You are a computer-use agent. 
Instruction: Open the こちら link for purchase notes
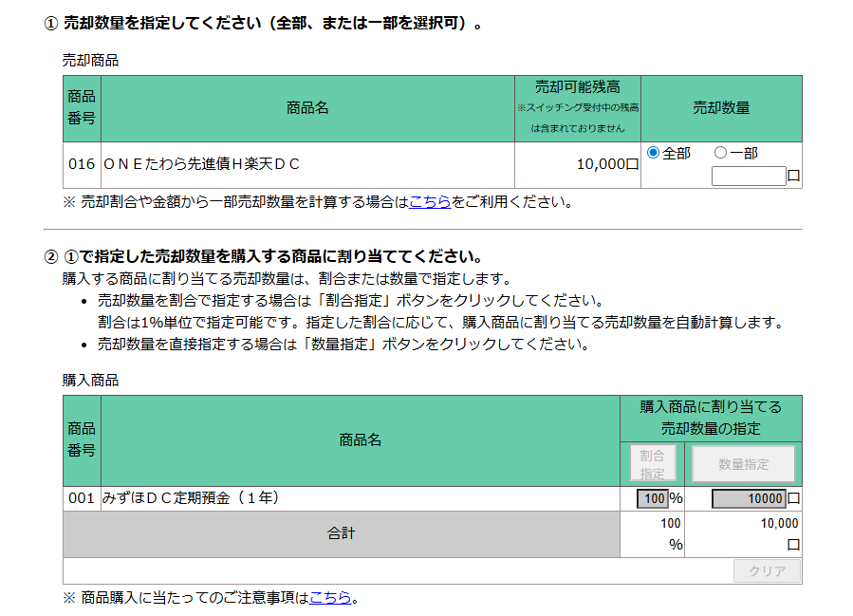tap(330, 597)
